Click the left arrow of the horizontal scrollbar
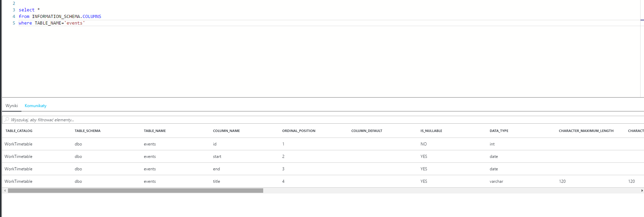This screenshot has width=644, height=217. (5, 190)
